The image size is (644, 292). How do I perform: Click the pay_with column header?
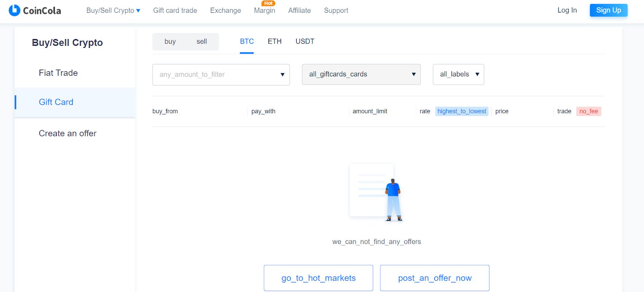click(x=263, y=111)
